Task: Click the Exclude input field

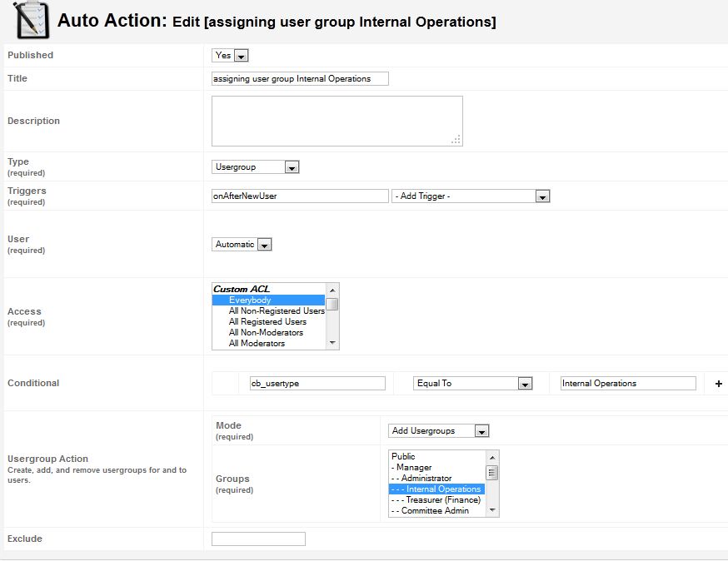Action: [x=258, y=539]
